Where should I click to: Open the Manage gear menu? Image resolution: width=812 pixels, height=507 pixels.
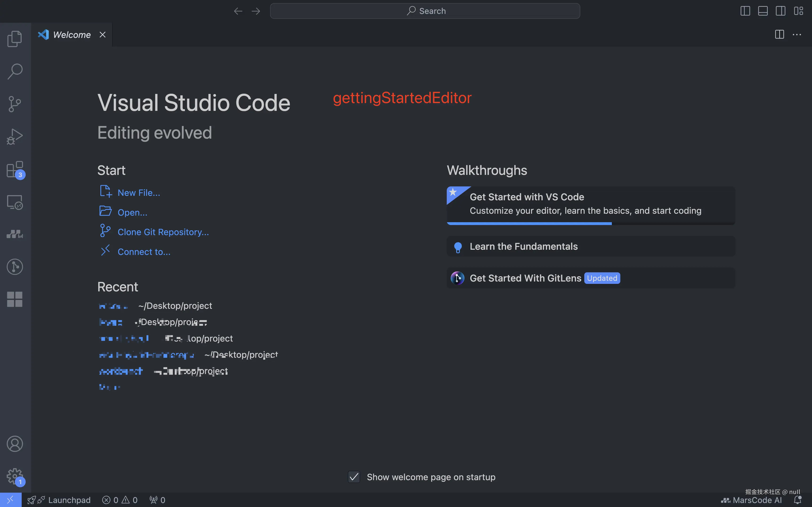pos(15,476)
